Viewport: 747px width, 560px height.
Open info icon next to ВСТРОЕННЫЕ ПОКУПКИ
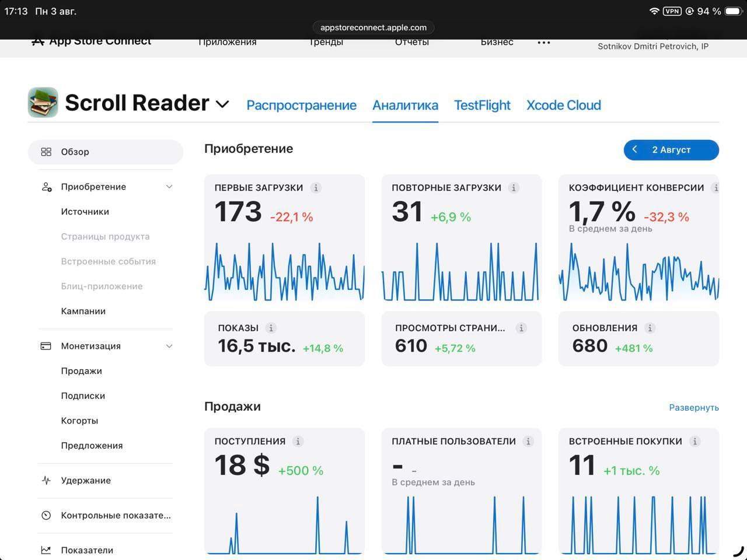point(694,442)
